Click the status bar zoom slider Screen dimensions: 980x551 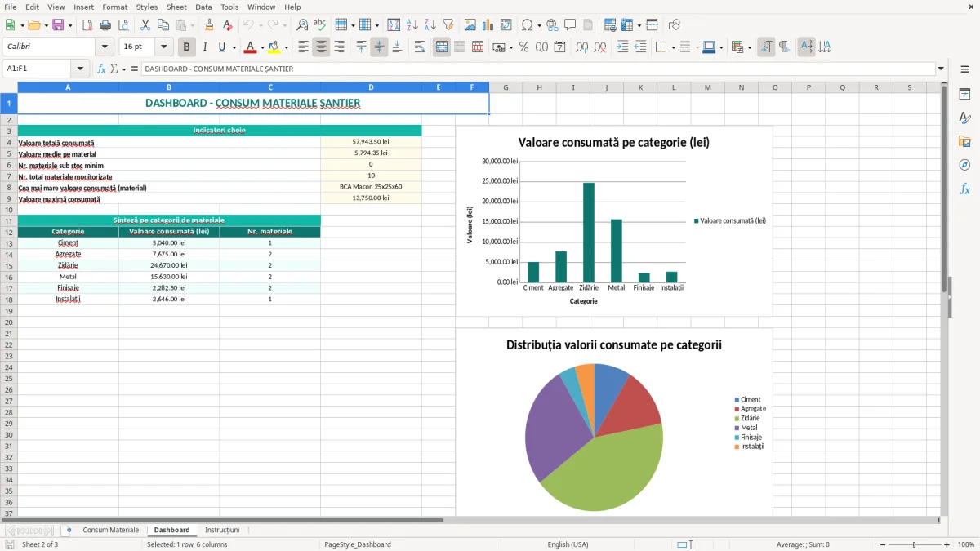(914, 544)
